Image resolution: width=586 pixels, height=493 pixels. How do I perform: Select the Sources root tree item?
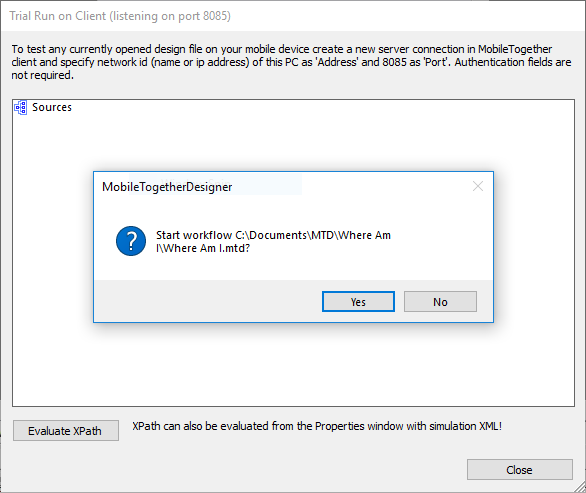pos(52,107)
